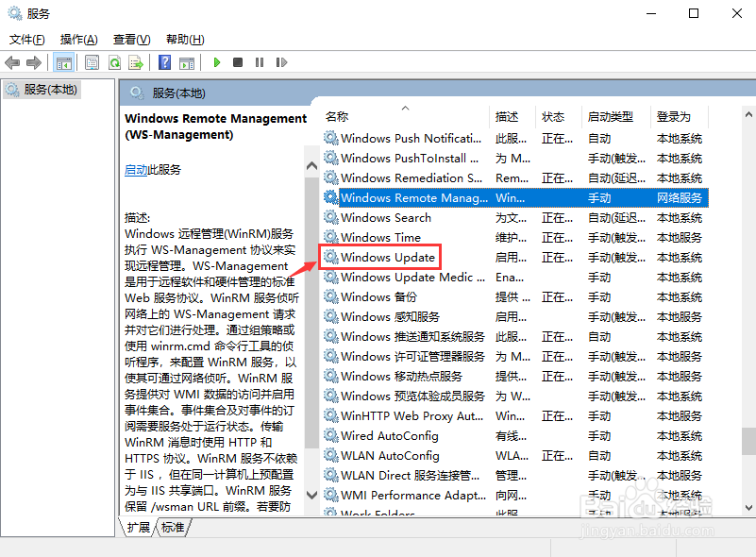Minimize the 服务 window

(x=651, y=13)
